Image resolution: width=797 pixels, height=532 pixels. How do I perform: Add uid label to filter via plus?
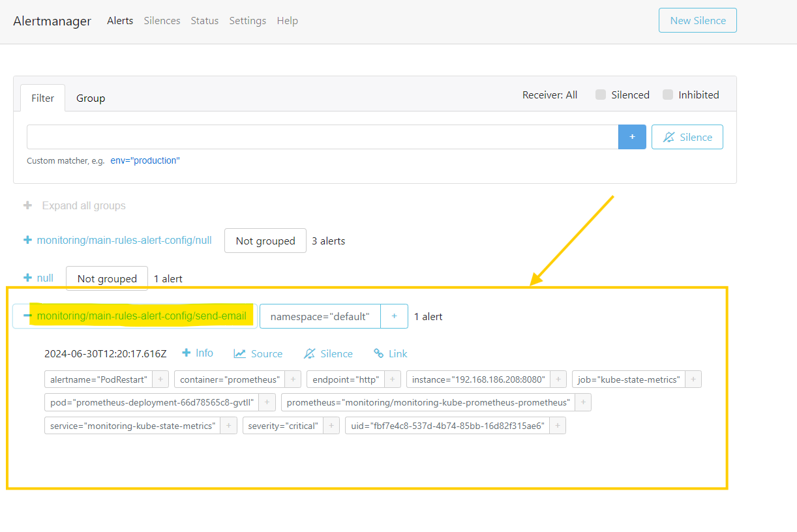click(x=558, y=426)
